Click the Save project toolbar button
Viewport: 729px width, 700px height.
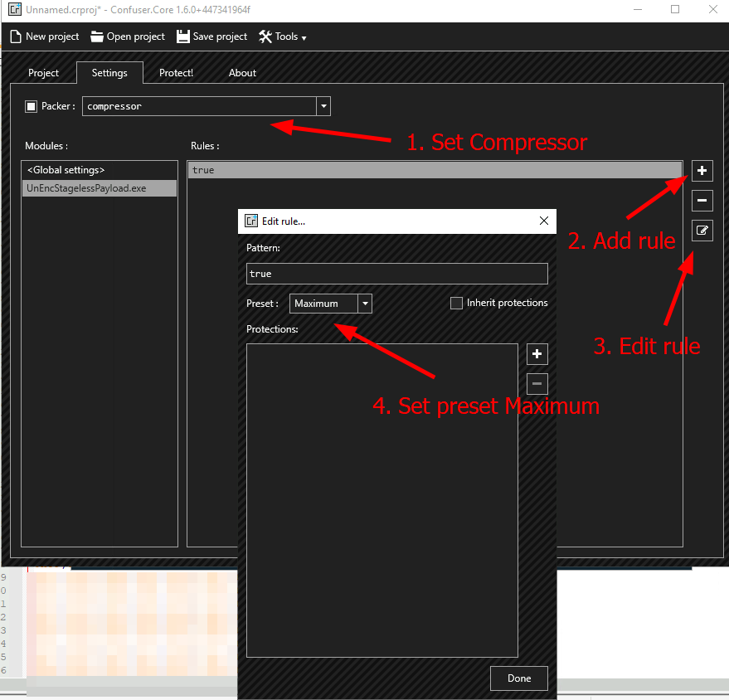tap(212, 36)
